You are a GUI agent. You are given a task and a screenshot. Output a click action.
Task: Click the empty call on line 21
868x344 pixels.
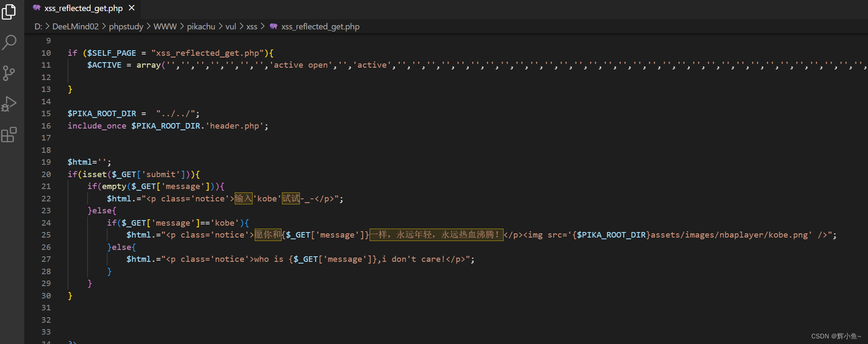[114, 186]
